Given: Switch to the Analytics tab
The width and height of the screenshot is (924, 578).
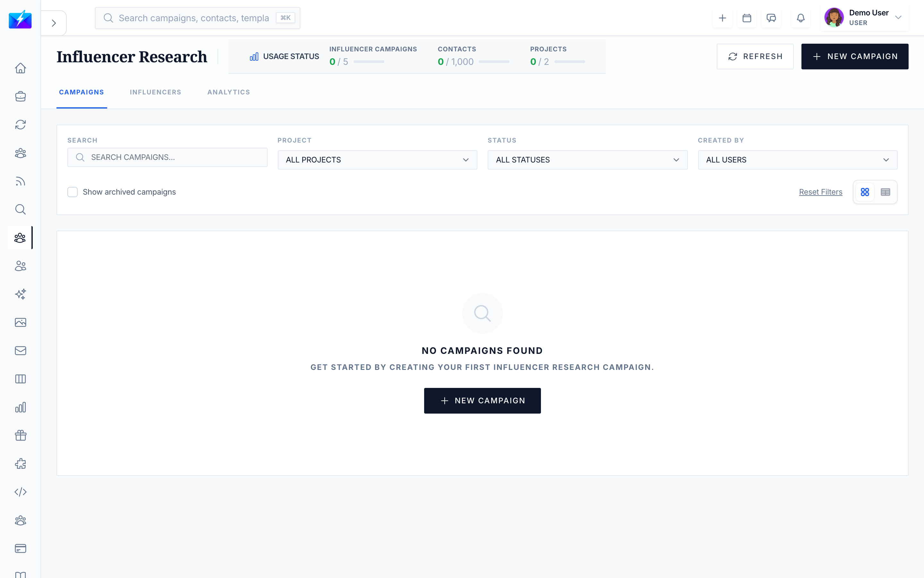Looking at the screenshot, I should click(x=229, y=92).
